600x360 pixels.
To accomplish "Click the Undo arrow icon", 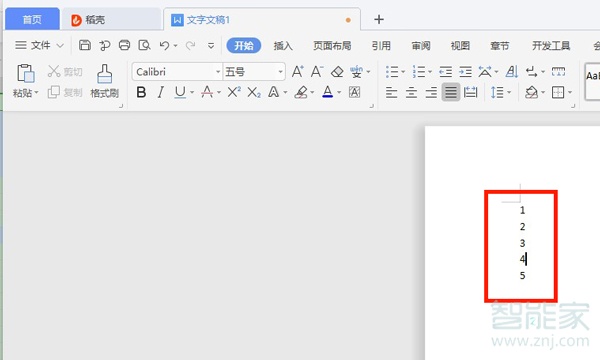I will pos(164,46).
